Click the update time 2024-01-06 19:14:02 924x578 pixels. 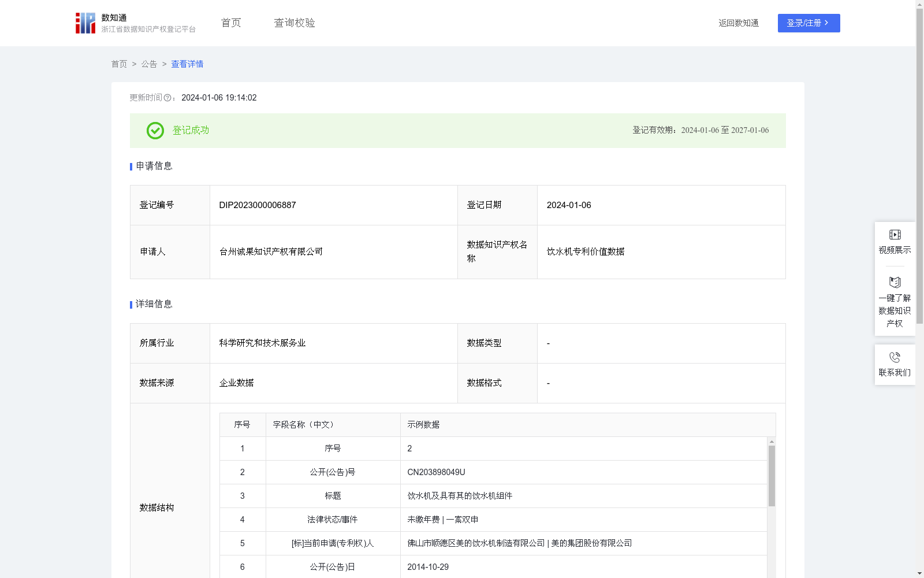(x=219, y=98)
